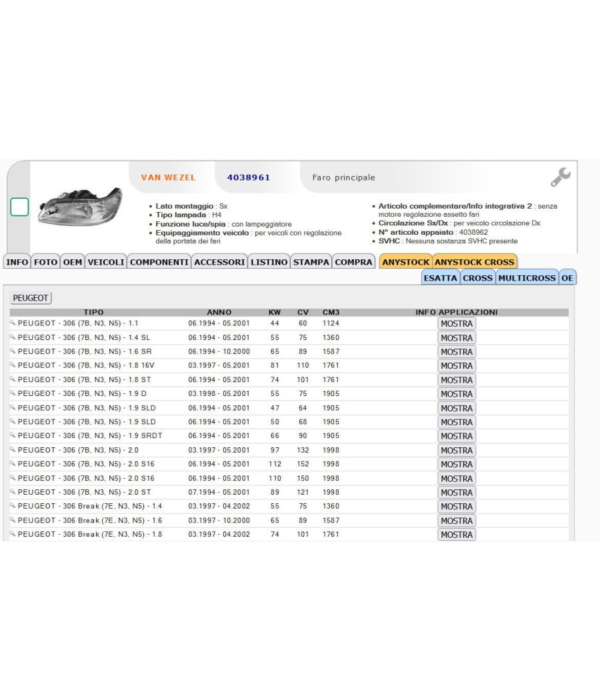Click article number 4038961
Screen dimensions: 600x700
(249, 177)
